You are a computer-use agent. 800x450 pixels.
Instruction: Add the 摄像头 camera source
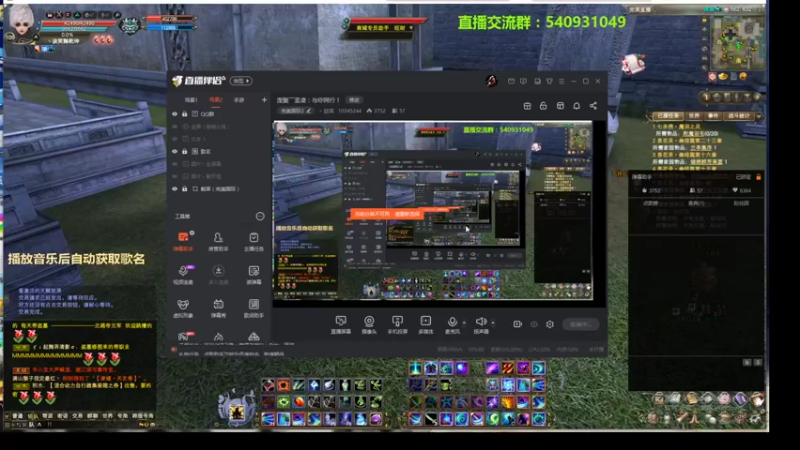click(x=369, y=324)
